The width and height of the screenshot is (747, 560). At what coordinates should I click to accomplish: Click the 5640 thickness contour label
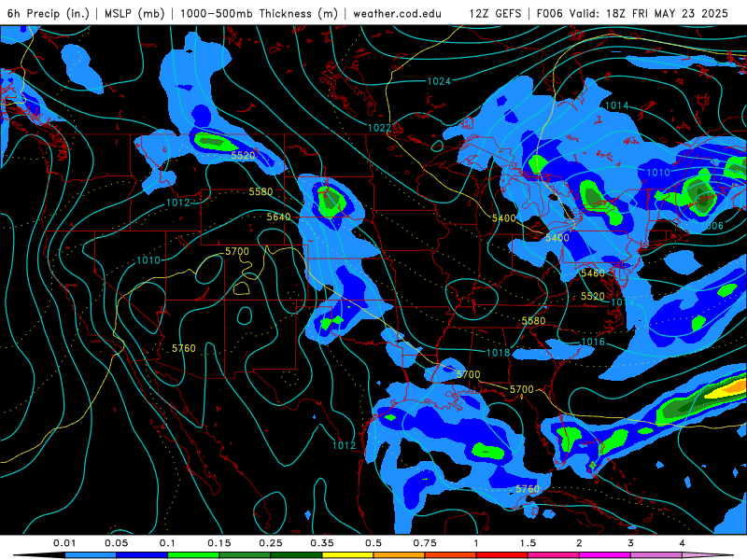[x=278, y=217]
